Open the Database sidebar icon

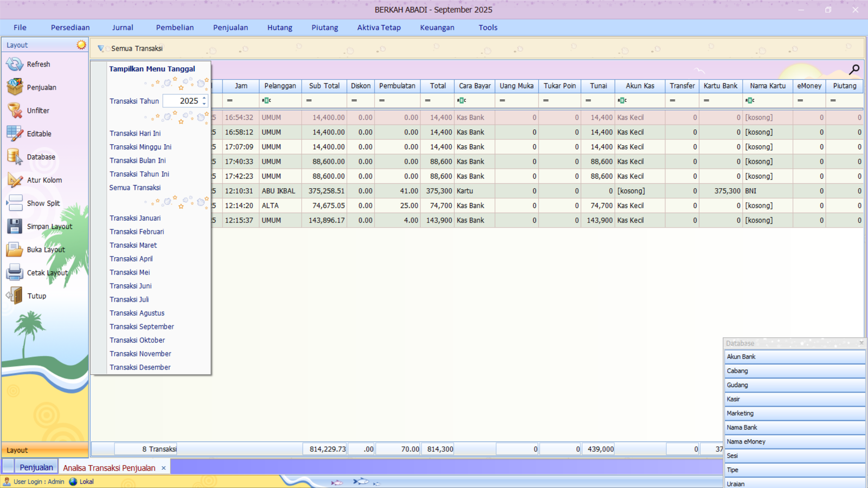pos(15,157)
